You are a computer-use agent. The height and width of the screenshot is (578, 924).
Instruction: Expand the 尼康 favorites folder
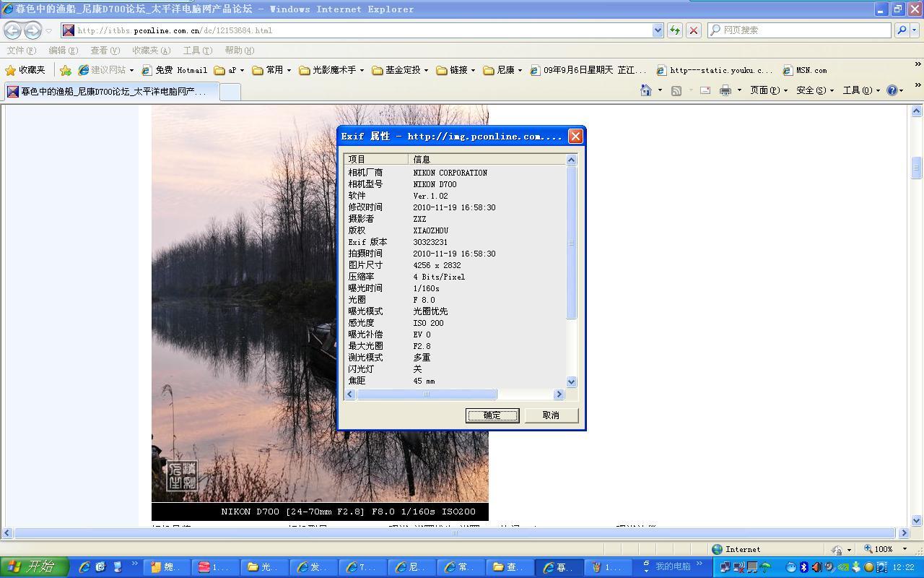(x=502, y=70)
